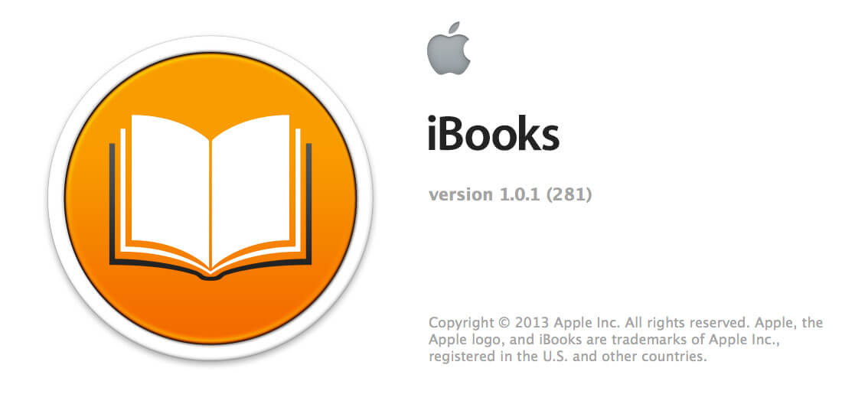Select the right white page of book icon

[251, 188]
